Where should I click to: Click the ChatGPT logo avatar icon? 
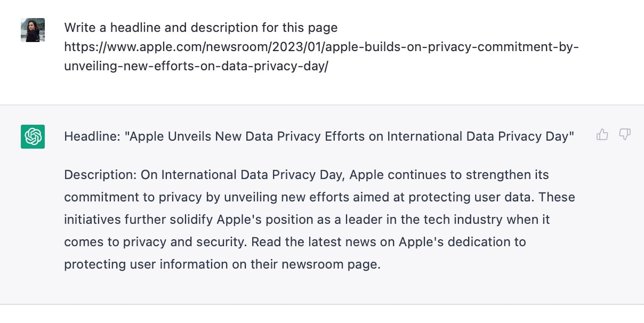click(33, 137)
